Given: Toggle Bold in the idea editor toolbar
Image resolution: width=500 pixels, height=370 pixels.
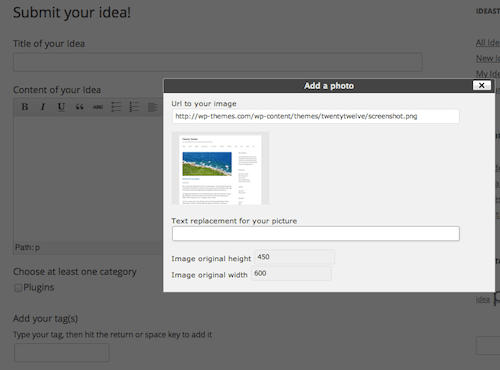Looking at the screenshot, I should click(25, 107).
